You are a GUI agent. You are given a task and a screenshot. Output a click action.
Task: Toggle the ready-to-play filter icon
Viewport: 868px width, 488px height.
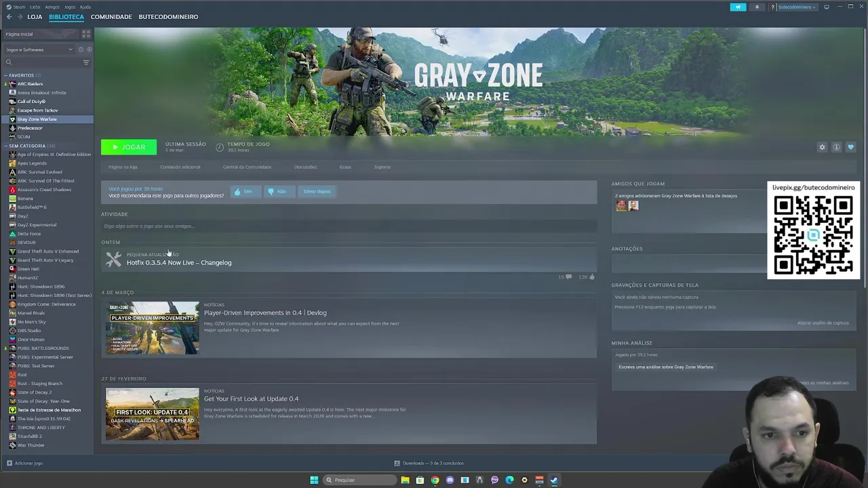point(89,49)
